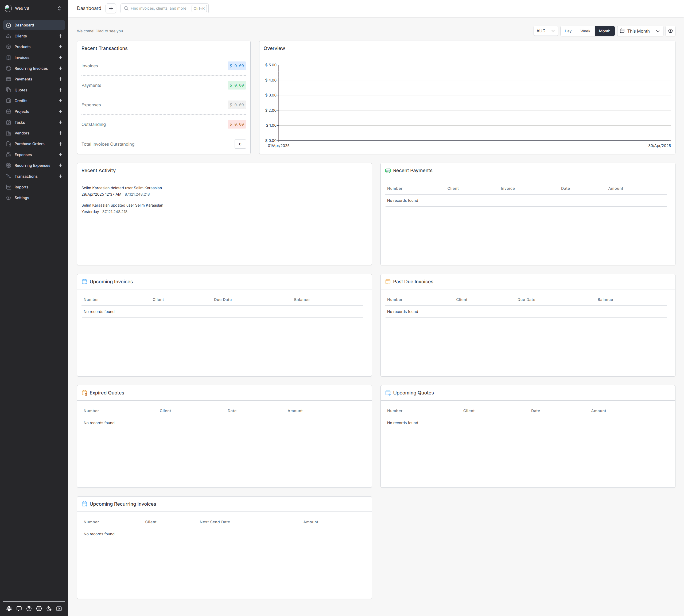Click the Total Invoices Outstanding 0 value
The height and width of the screenshot is (616, 684).
[240, 144]
